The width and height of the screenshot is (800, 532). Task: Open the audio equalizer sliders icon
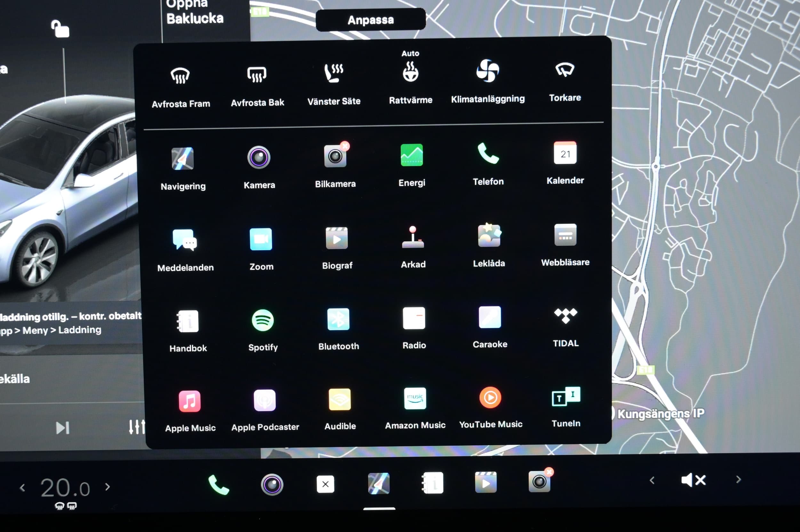[137, 427]
